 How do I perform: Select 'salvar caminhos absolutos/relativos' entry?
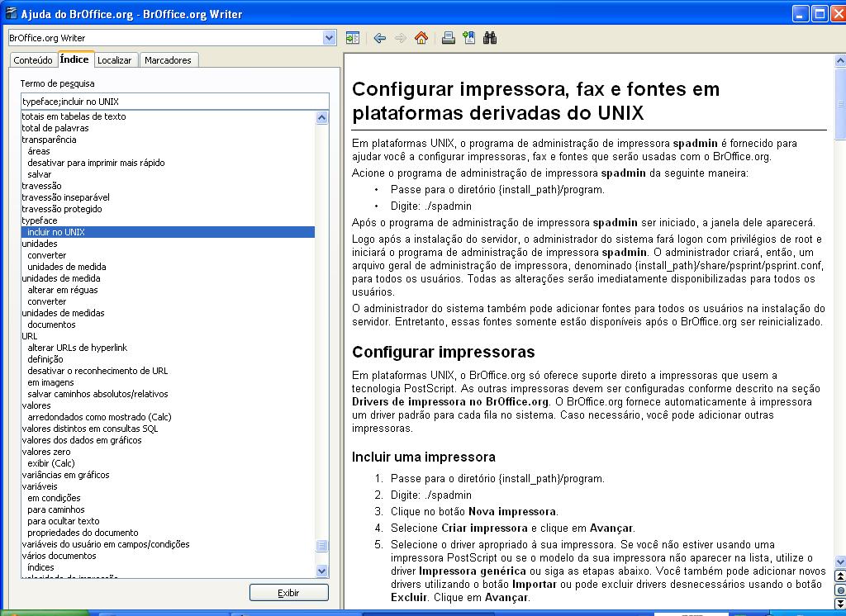click(97, 395)
